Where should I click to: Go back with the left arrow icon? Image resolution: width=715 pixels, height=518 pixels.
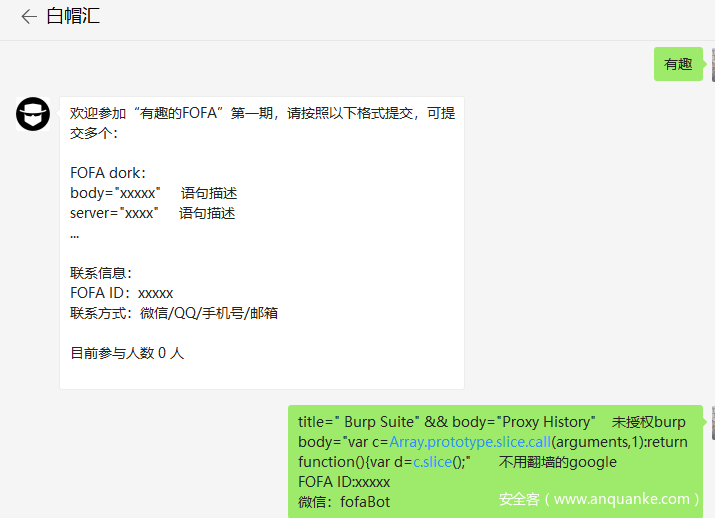coord(29,16)
